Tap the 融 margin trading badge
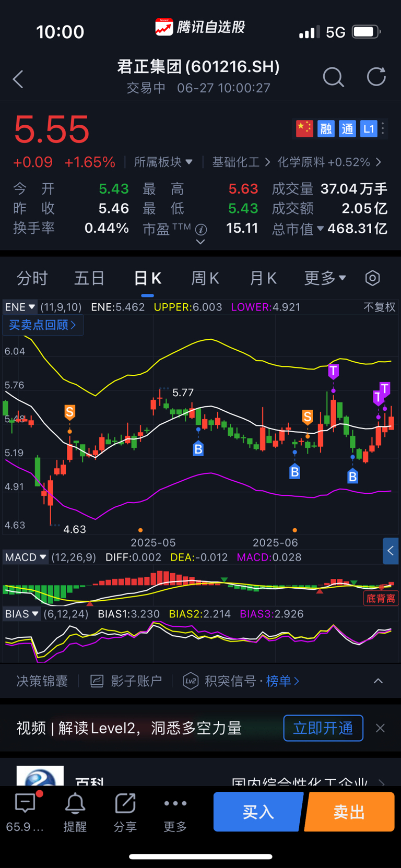 point(326,128)
